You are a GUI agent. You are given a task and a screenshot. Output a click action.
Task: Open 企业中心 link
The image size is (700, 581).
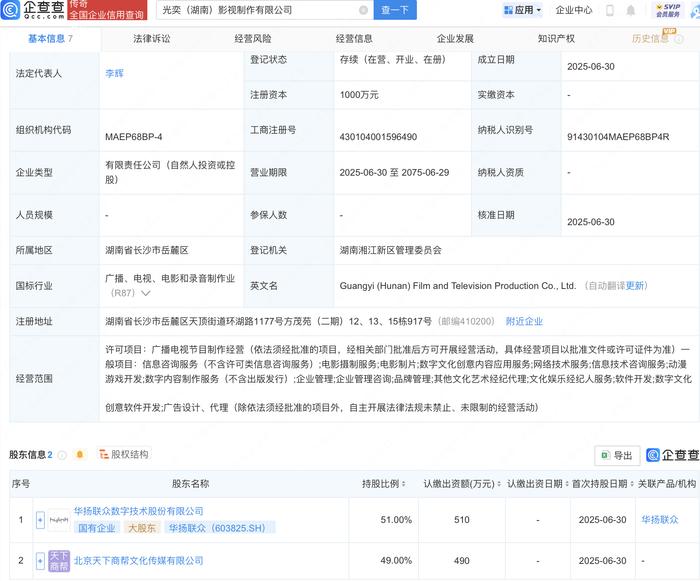pyautogui.click(x=574, y=10)
